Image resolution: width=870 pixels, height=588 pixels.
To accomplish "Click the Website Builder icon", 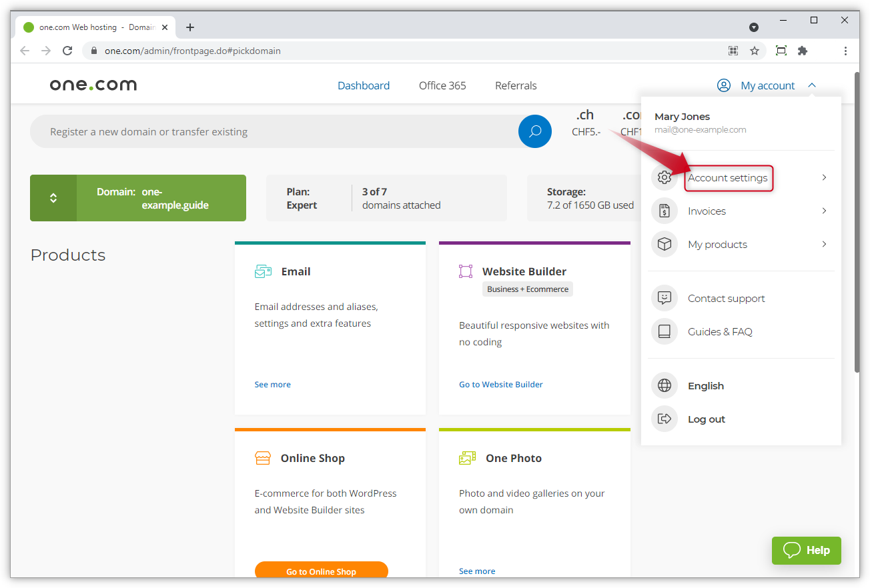I will click(x=467, y=271).
